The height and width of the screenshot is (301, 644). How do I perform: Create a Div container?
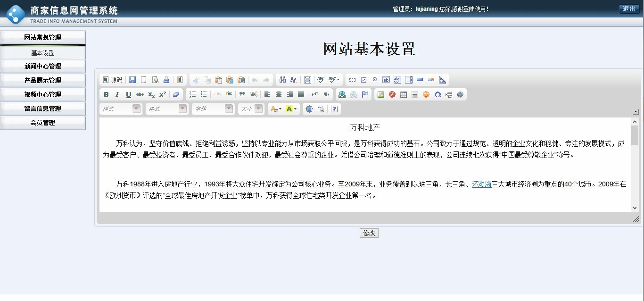point(254,94)
